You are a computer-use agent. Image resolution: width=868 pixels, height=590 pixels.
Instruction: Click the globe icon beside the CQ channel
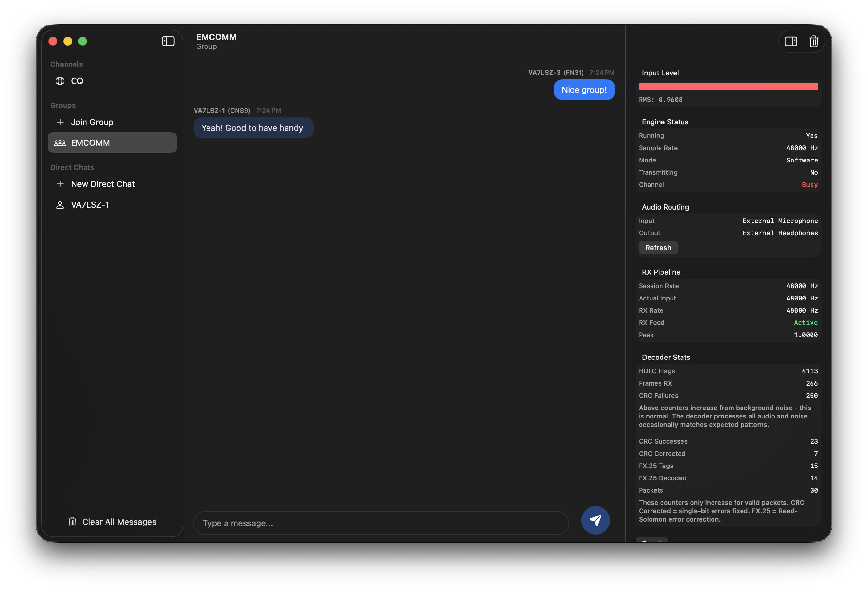point(60,81)
